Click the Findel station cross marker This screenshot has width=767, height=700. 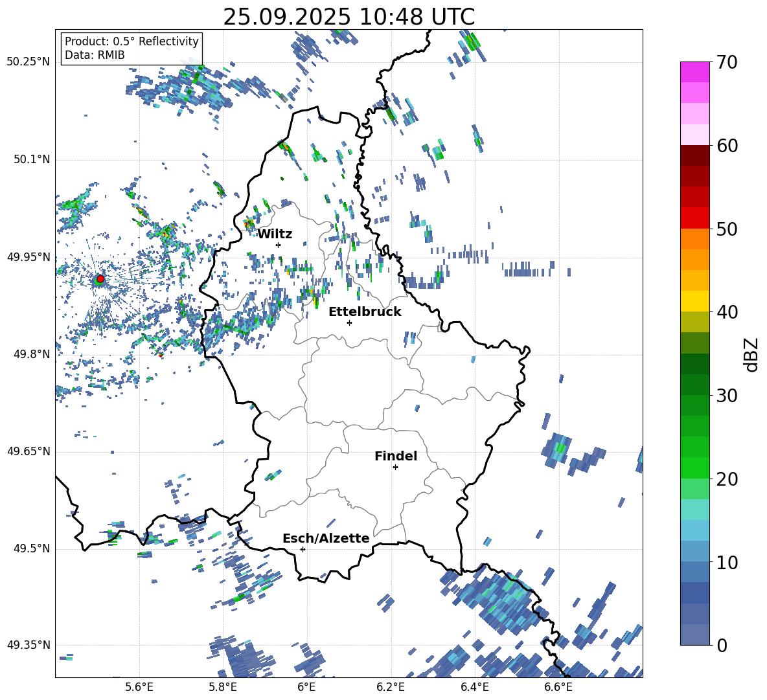point(395,468)
